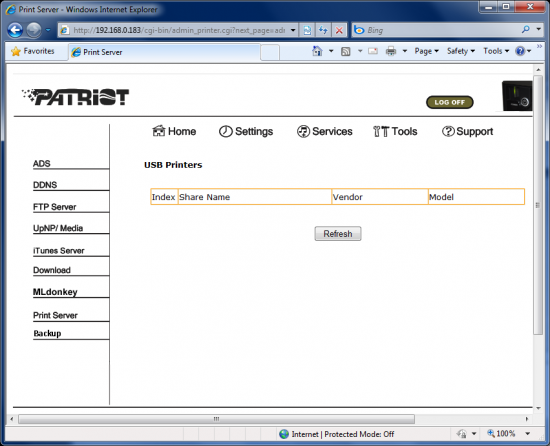Click the Refresh button under USB Printers
This screenshot has width=550, height=446.
pos(338,234)
